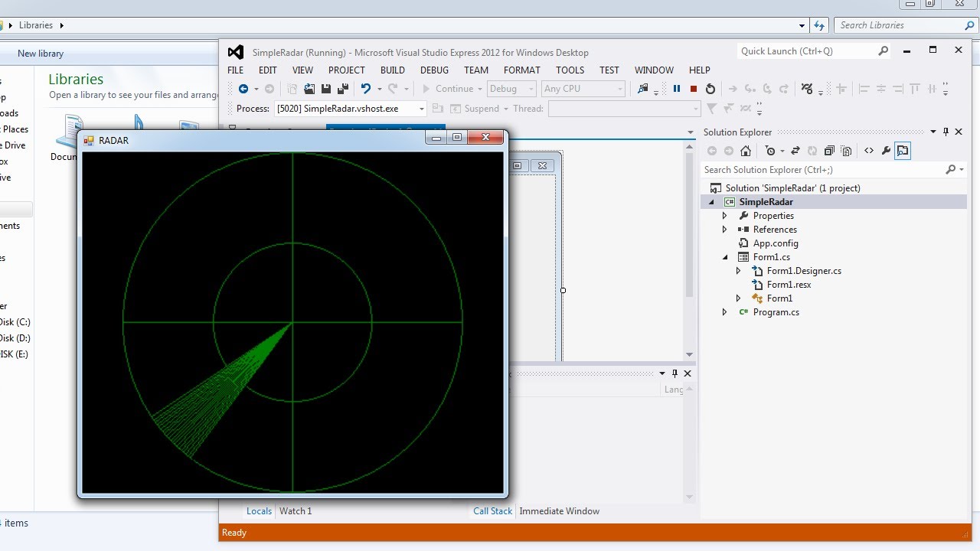980x551 pixels.
Task: Click View Code icon in Solution Explorer
Action: (869, 151)
